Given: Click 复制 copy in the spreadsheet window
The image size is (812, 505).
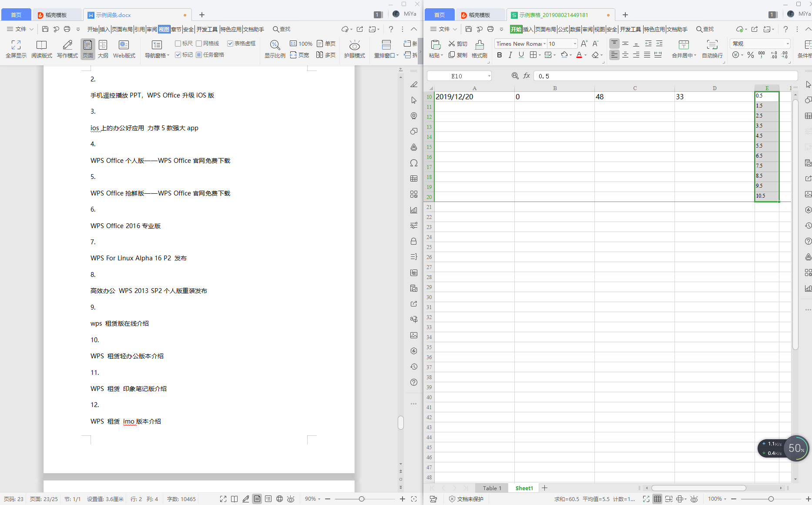Looking at the screenshot, I should [458, 55].
